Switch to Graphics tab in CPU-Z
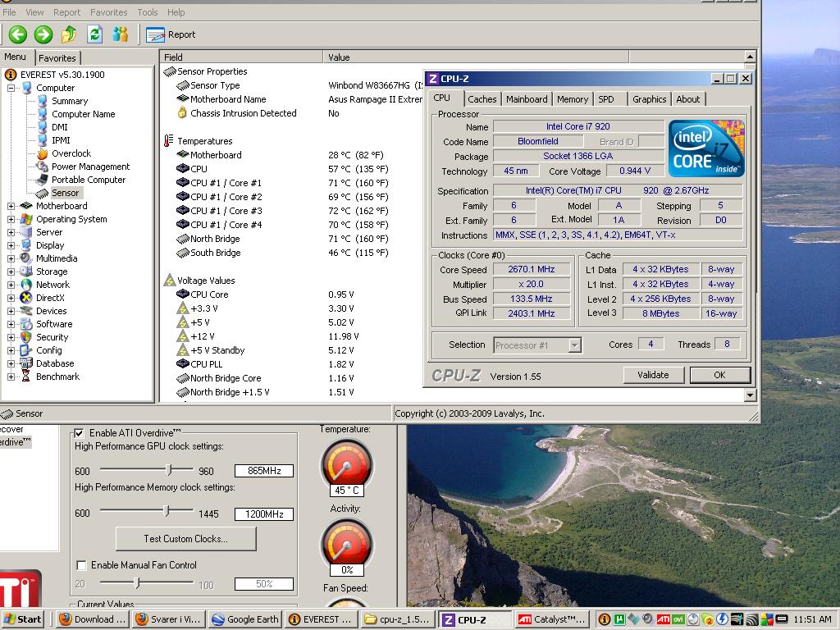 tap(650, 99)
